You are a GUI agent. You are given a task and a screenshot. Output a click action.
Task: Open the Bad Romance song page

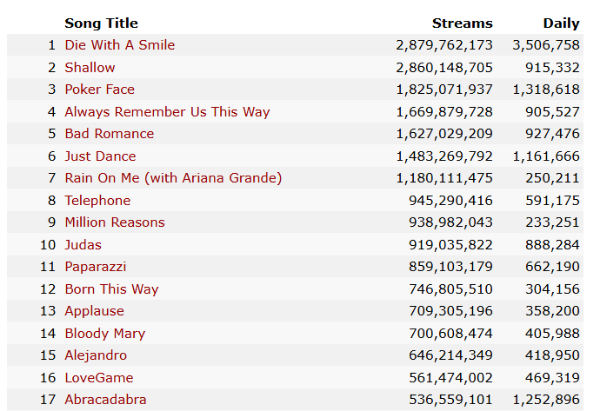point(109,133)
